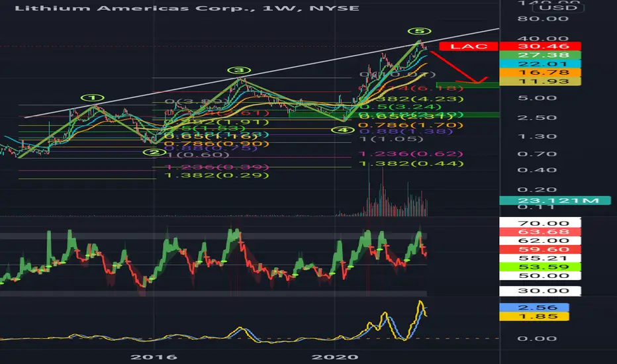Click the cyan 22.01 moving average label
The image size is (617, 364).
click(540, 64)
